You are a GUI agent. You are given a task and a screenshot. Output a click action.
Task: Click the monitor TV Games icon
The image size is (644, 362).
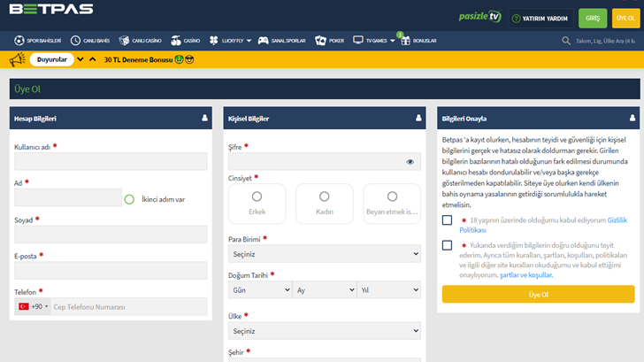(x=358, y=40)
